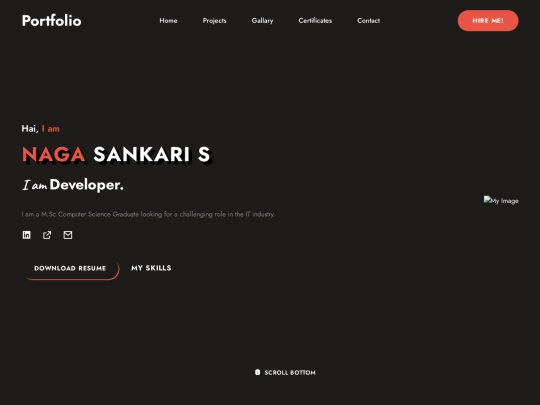
Task: Click the 'Hai, I am' greeting
Action: 41,129
